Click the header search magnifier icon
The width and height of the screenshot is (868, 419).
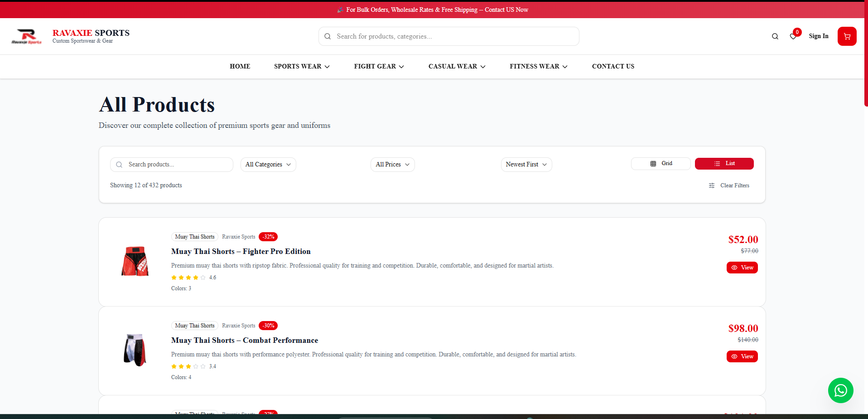[775, 36]
